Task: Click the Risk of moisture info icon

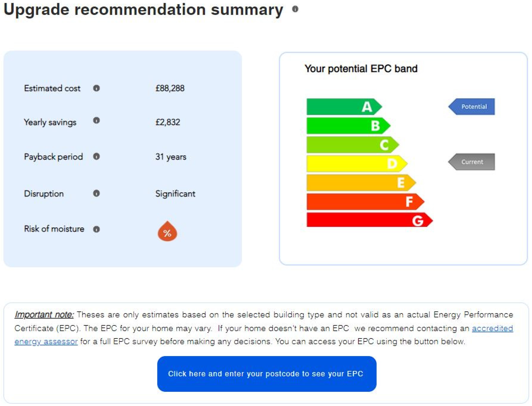Action: (x=96, y=229)
